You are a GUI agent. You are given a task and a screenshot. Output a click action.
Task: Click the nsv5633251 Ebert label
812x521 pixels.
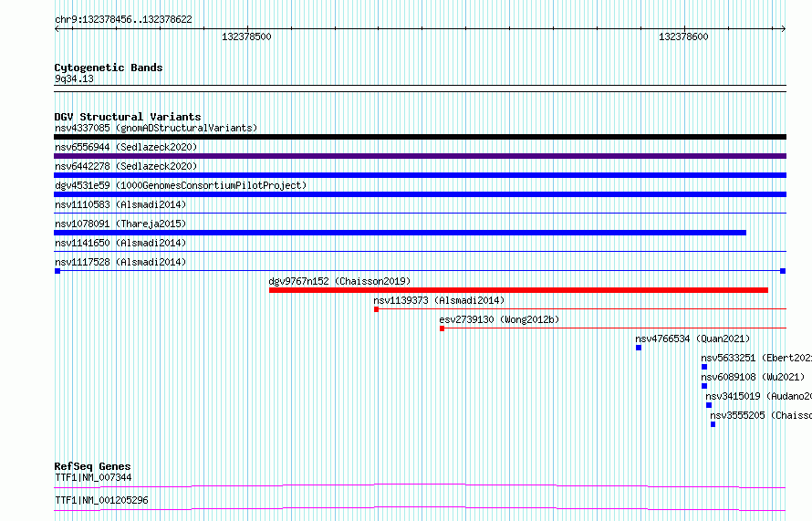tap(756, 358)
